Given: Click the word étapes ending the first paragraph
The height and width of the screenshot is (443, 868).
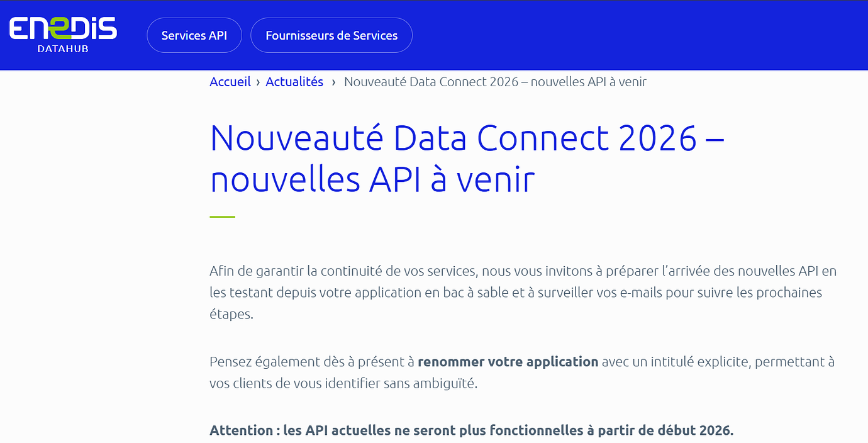Looking at the screenshot, I should coord(231,314).
